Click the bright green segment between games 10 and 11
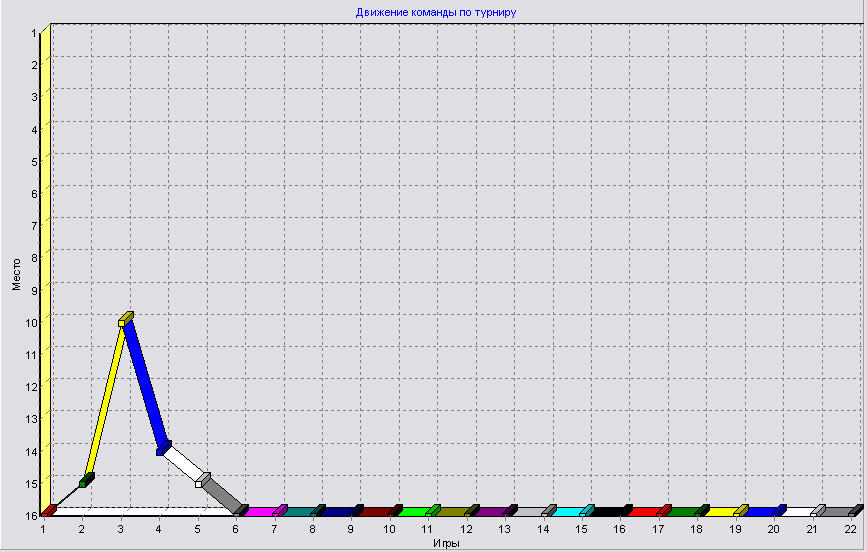 point(414,512)
